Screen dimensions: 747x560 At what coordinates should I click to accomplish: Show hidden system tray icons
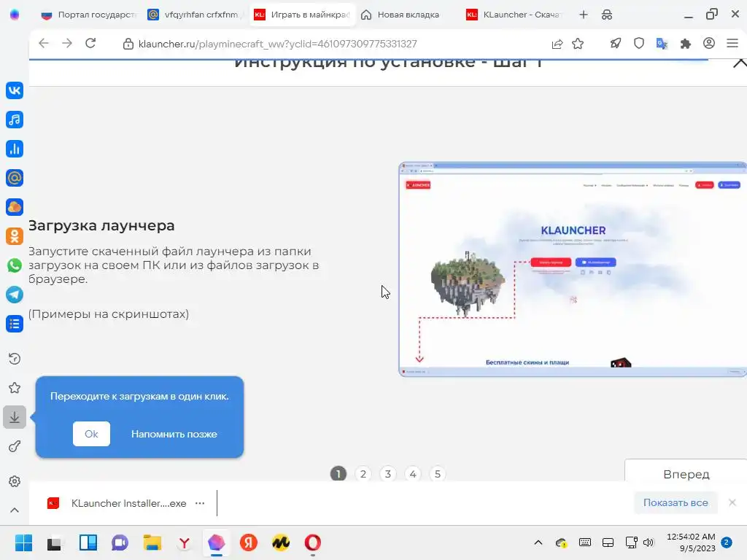tap(538, 542)
